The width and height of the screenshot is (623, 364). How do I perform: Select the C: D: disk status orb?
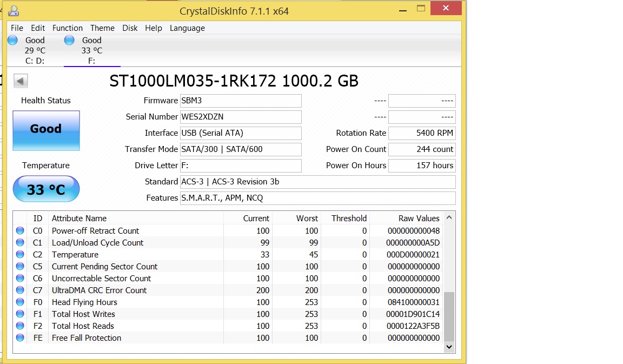click(12, 41)
